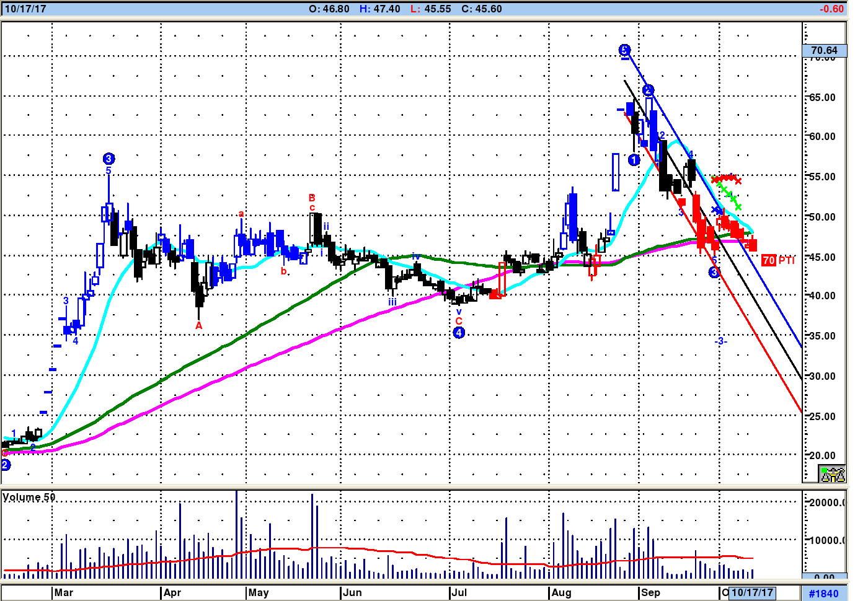
Task: Click the Sep month label
Action: point(650,592)
